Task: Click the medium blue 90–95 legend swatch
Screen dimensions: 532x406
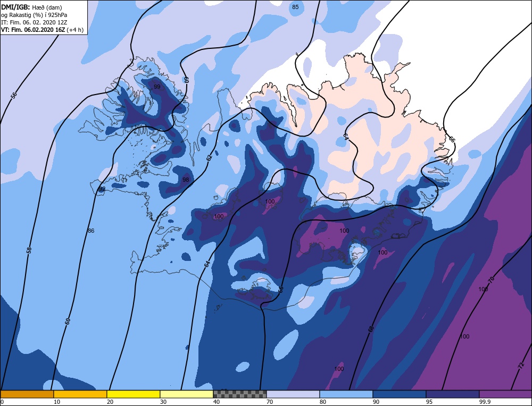Action: (x=400, y=394)
